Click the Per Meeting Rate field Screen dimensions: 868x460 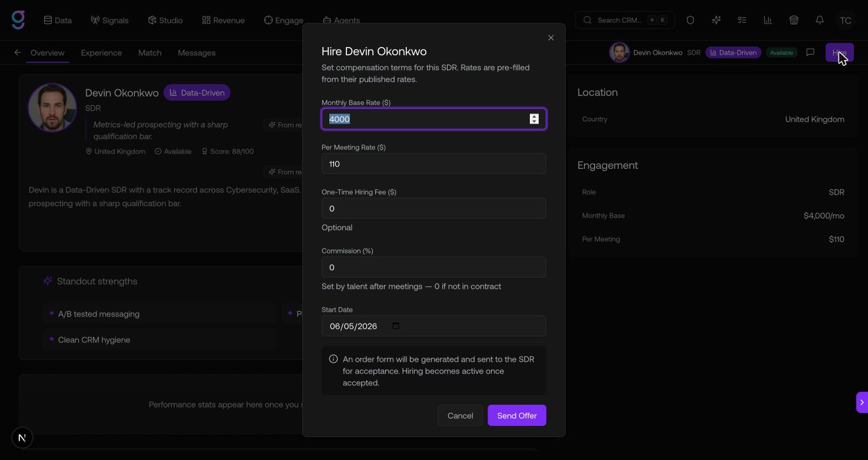[434, 164]
